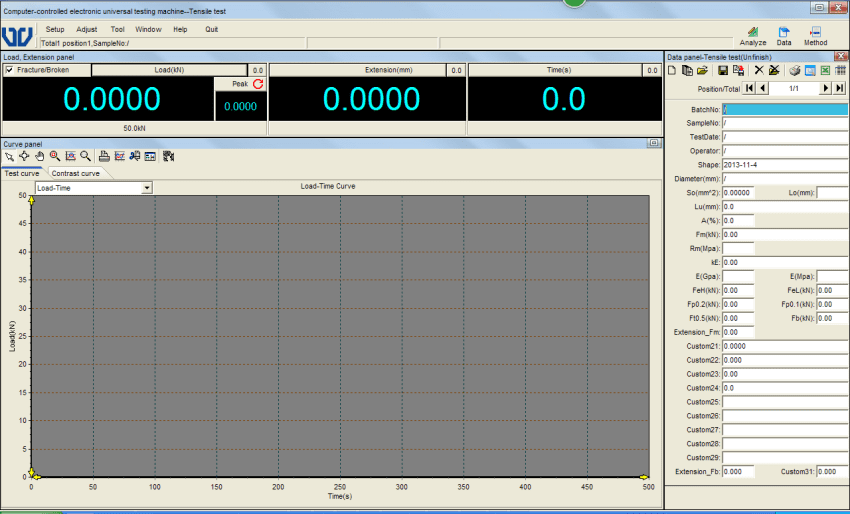Reset peak value with red refresh icon
This screenshot has height=514, width=850.
coord(257,84)
